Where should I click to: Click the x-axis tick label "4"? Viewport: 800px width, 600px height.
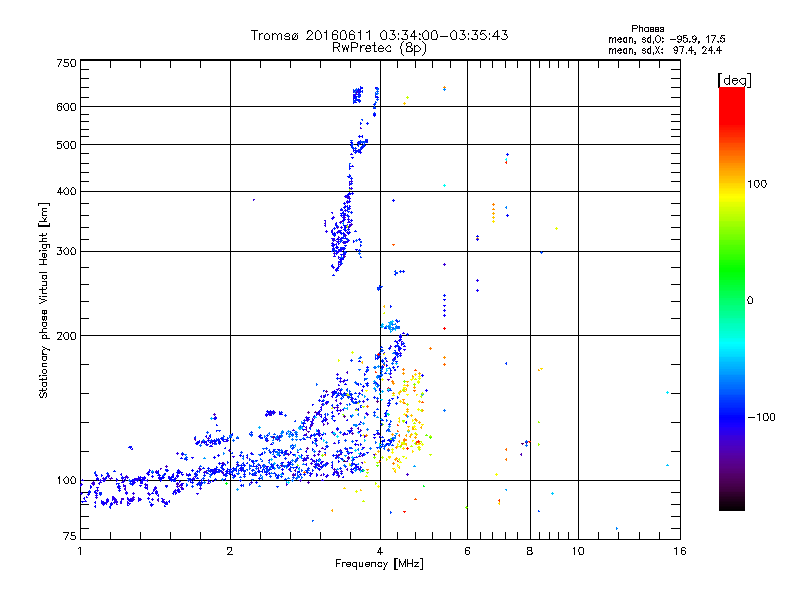click(380, 551)
